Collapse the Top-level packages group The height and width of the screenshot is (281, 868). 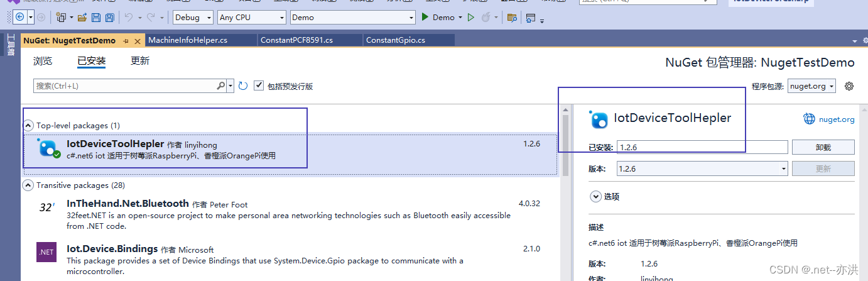coord(28,125)
